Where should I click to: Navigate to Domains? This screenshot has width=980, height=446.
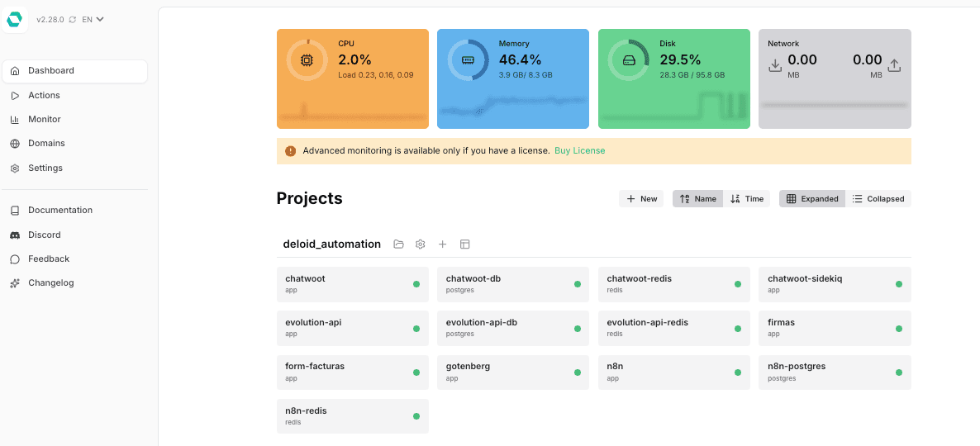coord(75,144)
